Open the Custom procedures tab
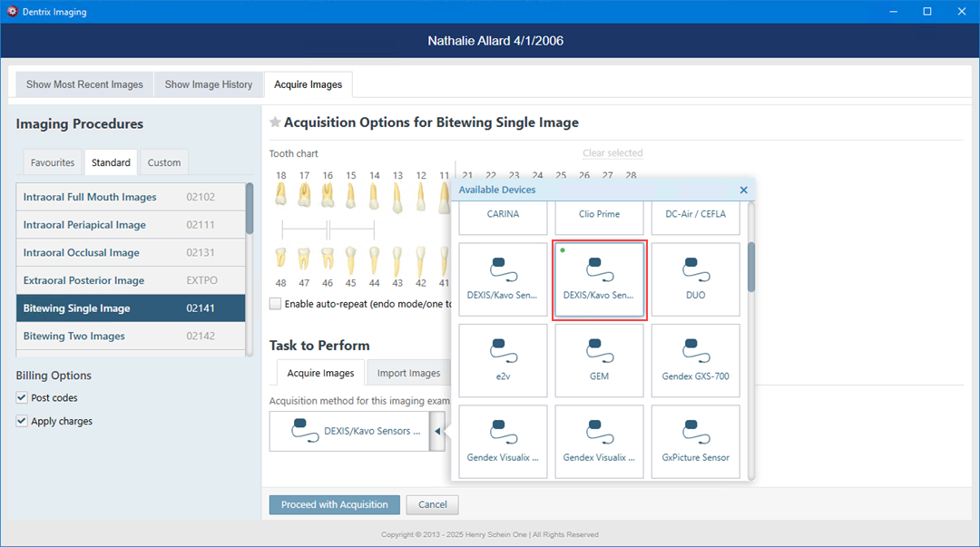 (x=164, y=162)
